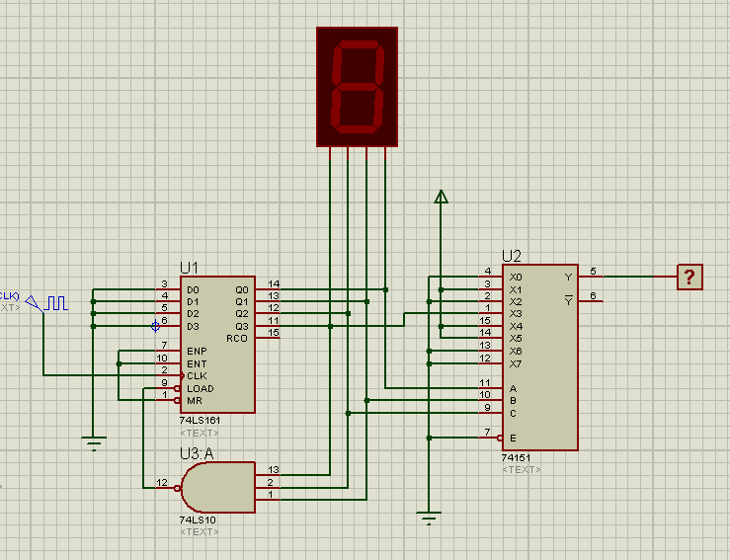This screenshot has height=560, width=730.
Task: Click the logic probe question mark
Action: (x=689, y=277)
